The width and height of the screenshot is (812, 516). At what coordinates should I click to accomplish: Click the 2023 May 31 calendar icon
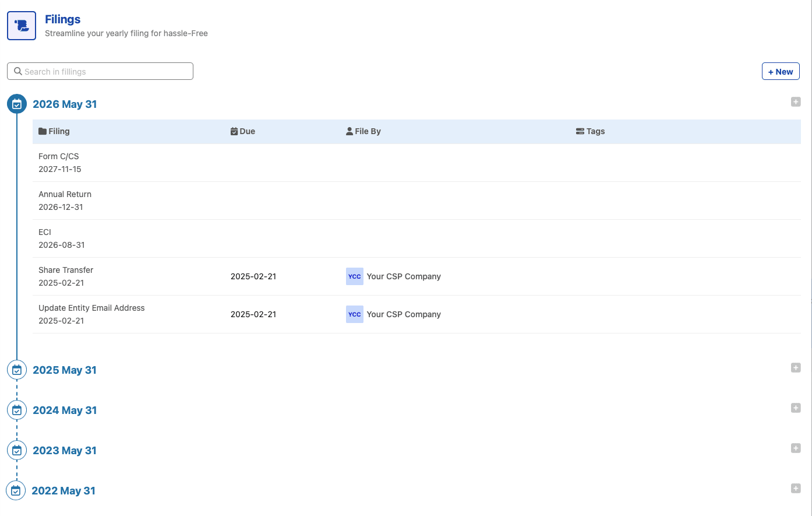(17, 451)
